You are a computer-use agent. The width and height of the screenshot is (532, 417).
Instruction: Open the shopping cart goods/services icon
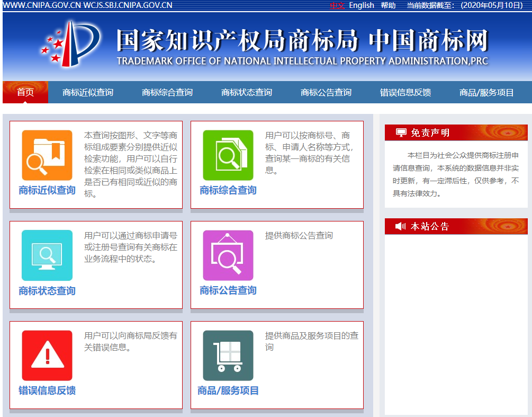pos(228,356)
